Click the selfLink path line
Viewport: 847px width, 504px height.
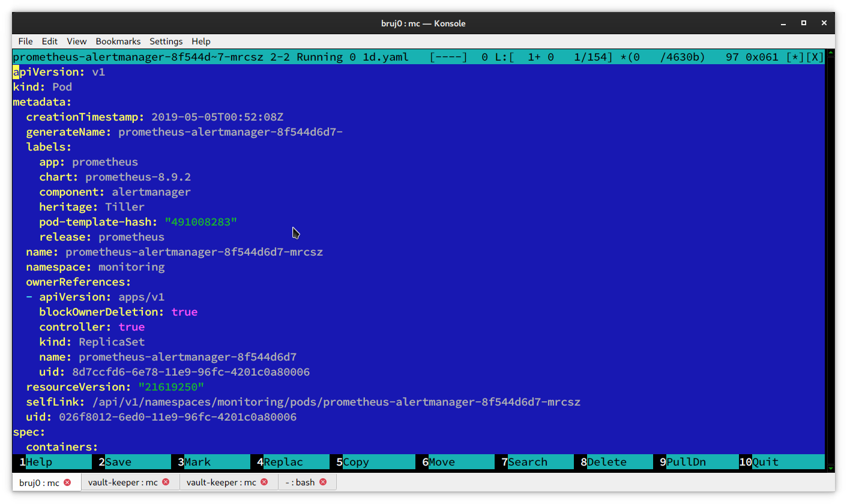pyautogui.click(x=303, y=402)
